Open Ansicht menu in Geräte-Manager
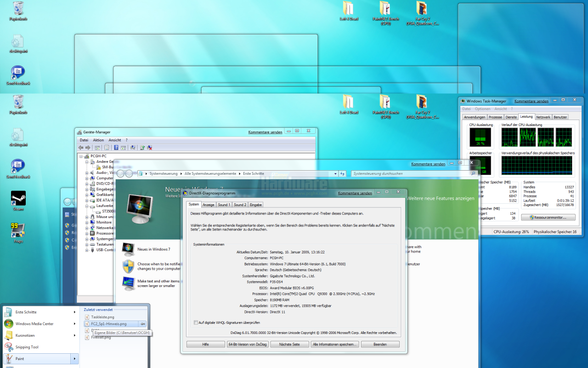This screenshot has width=588, height=368. tap(115, 140)
